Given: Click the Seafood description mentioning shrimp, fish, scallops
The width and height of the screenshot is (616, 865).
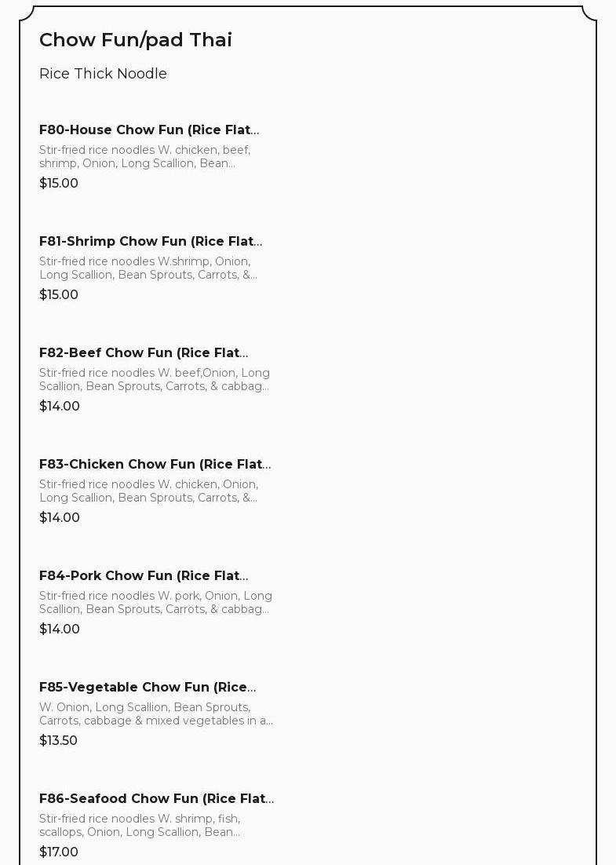Looking at the screenshot, I should click(x=140, y=825).
